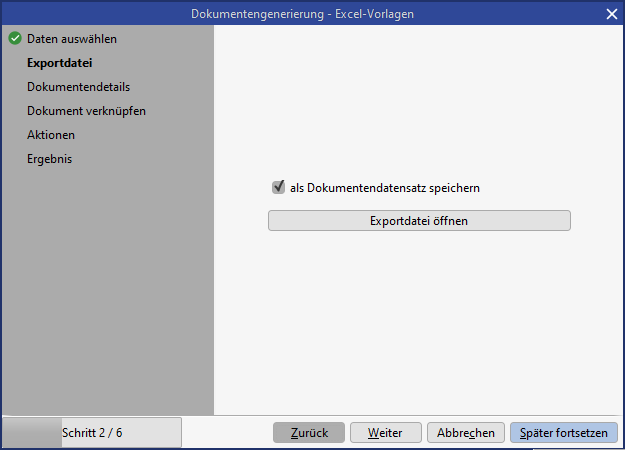Jump to the Dokumentendetails step

(x=79, y=87)
